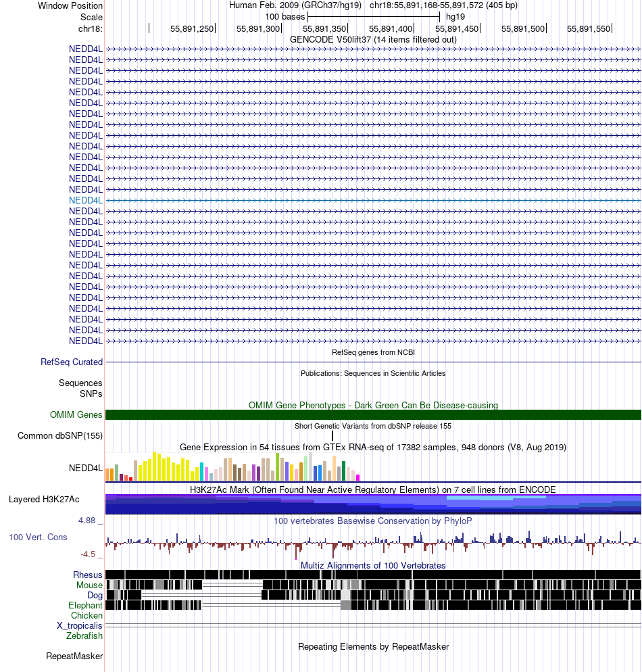642x672 pixels.
Task: Click the Dog alignment label
Action: click(95, 596)
